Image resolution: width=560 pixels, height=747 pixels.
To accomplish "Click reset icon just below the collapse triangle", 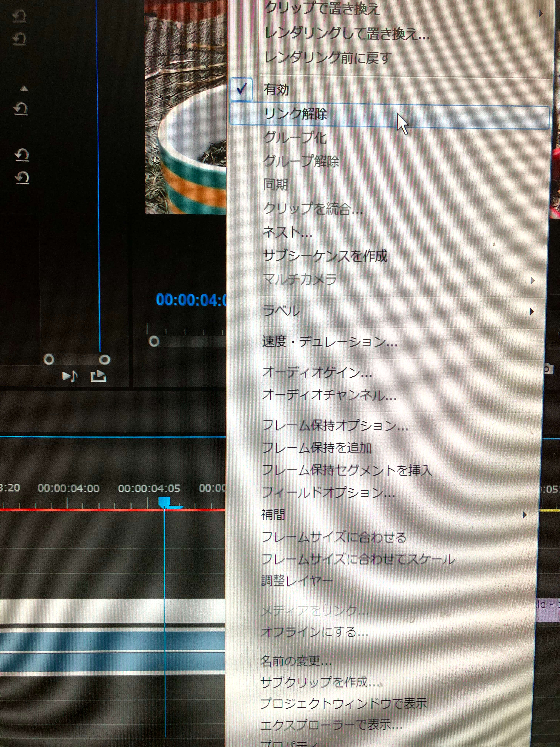I will coord(21,109).
